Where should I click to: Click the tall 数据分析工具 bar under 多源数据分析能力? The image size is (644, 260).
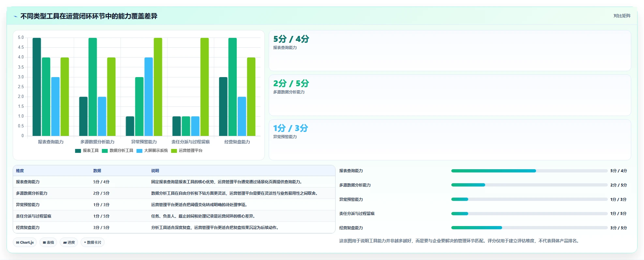click(93, 87)
